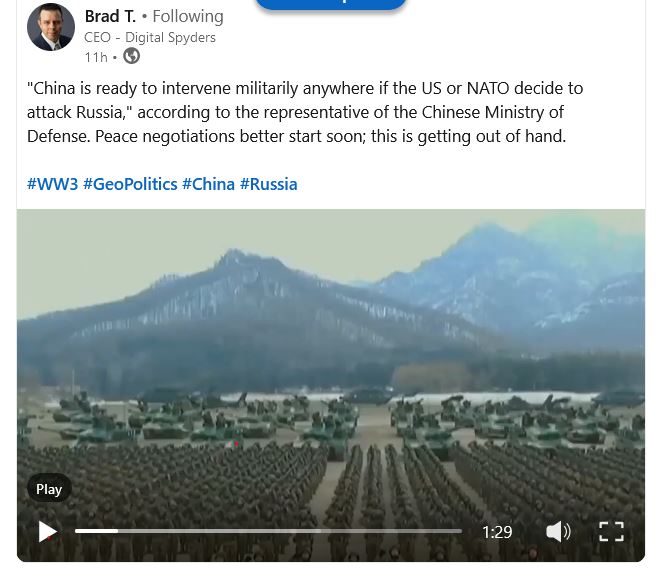
Task: Click the post text about China intervening
Action: tap(305, 112)
